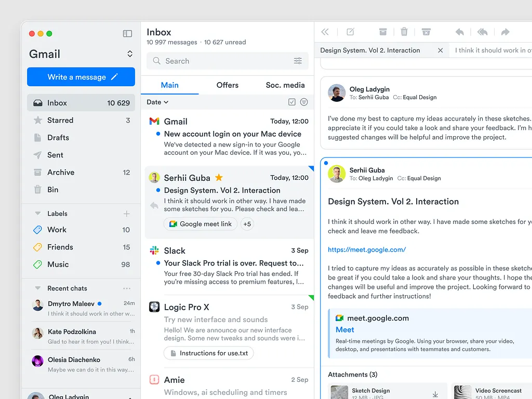Delete the open email using the trash icon
Screen dimensions: 532x399
tap(404, 32)
